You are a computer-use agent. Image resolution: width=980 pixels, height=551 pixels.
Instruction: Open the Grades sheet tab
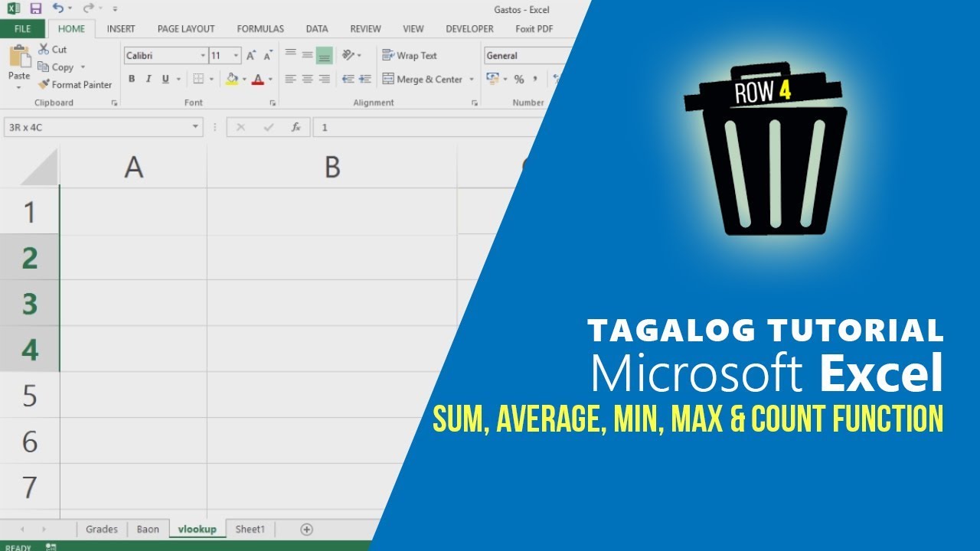tap(102, 529)
